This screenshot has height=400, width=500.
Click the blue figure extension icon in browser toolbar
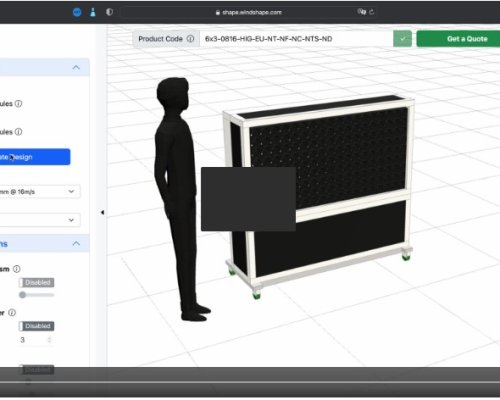(x=93, y=12)
